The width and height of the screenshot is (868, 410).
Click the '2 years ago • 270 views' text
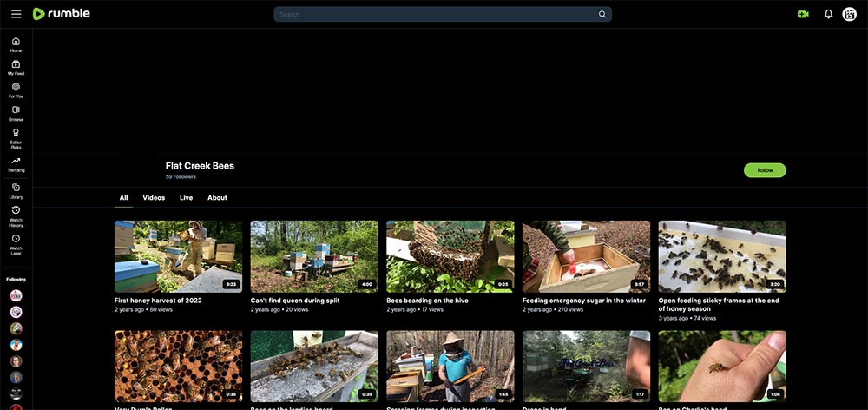point(553,310)
